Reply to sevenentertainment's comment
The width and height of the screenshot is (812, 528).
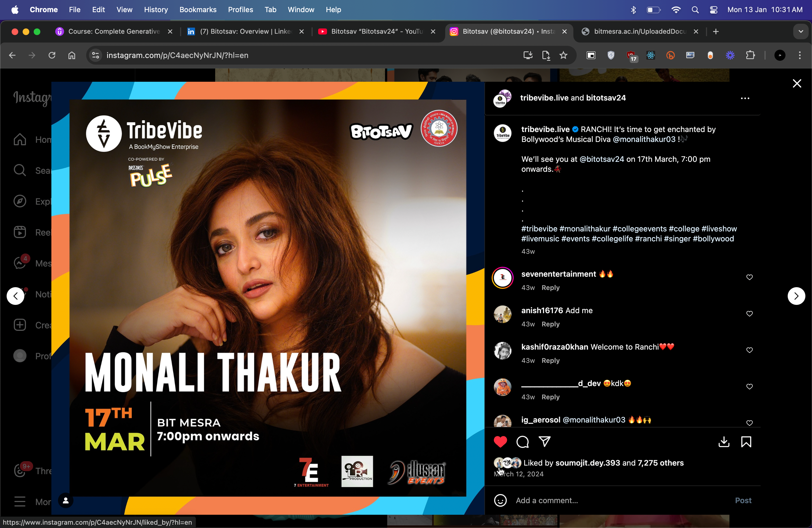pos(550,287)
